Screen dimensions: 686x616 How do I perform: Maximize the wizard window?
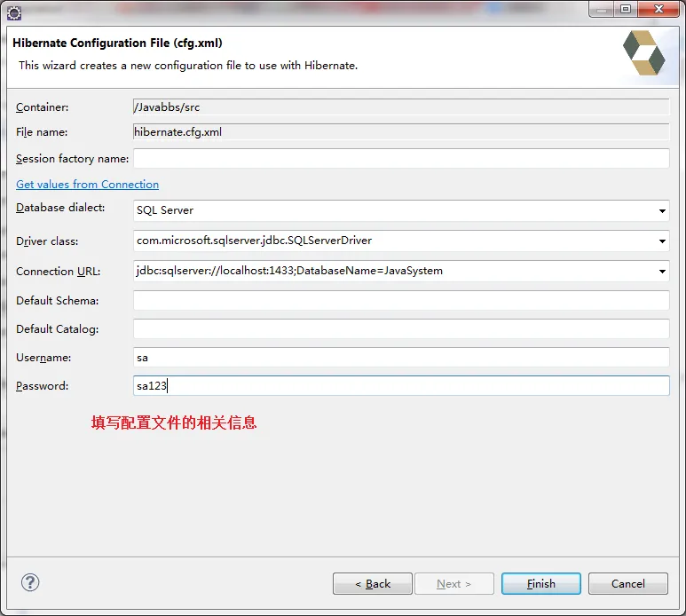pos(626,9)
